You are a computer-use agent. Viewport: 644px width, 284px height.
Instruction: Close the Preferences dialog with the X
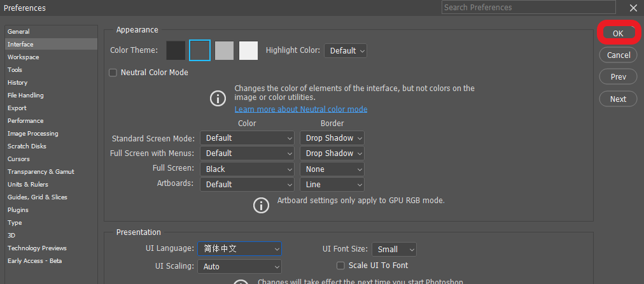633,8
